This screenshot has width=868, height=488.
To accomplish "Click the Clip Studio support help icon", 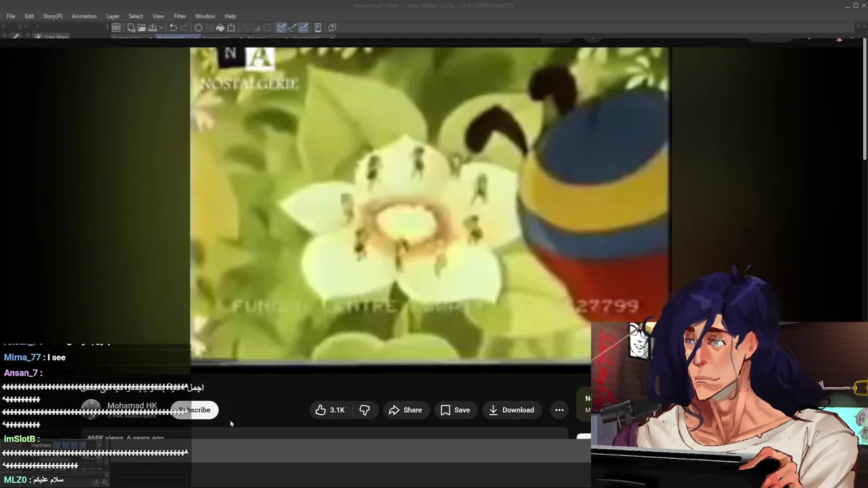I will 332,28.
